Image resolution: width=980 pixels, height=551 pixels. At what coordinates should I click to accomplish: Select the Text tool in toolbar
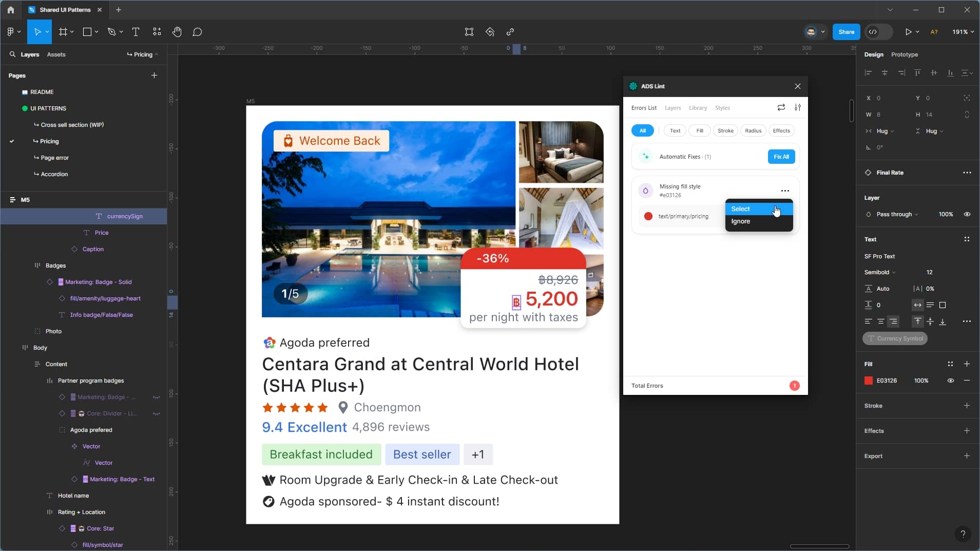coord(136,32)
